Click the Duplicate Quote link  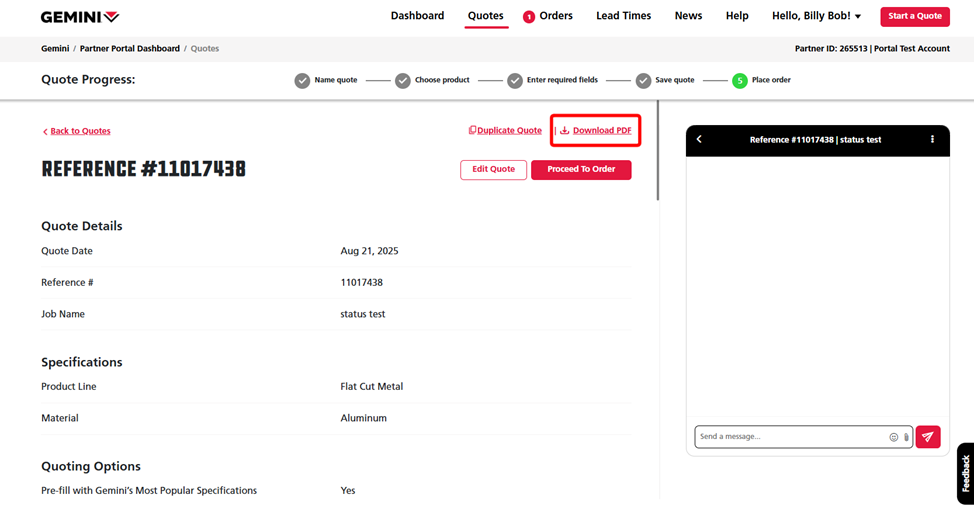(x=505, y=131)
